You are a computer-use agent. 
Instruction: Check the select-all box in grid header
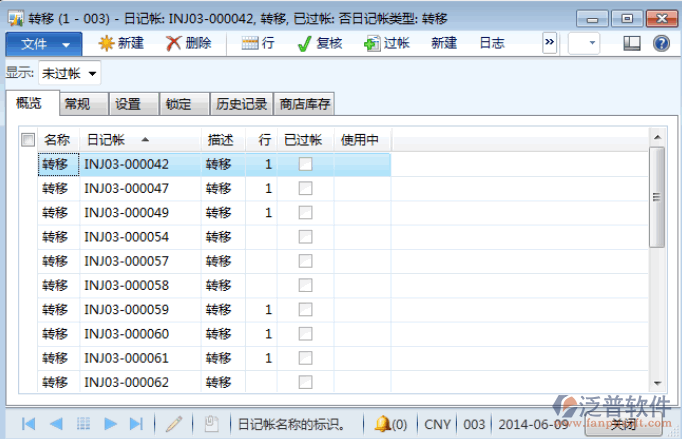(x=28, y=140)
